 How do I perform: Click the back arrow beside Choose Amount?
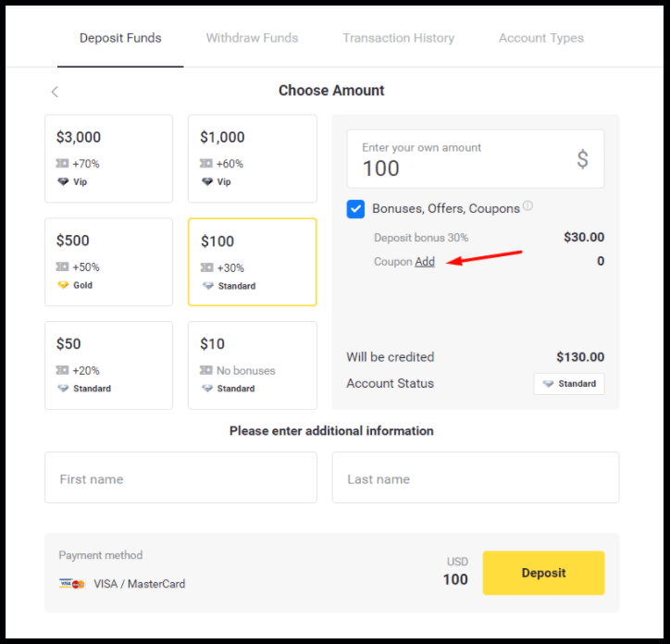tap(55, 92)
